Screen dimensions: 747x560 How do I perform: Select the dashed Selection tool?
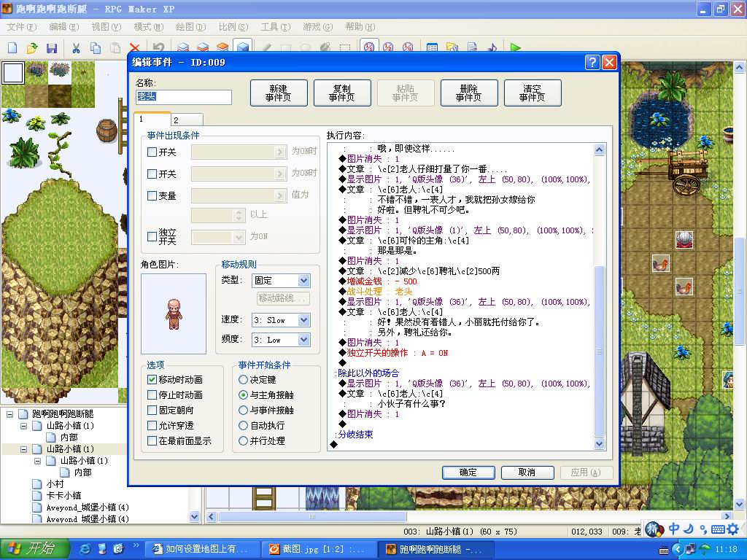pos(344,47)
